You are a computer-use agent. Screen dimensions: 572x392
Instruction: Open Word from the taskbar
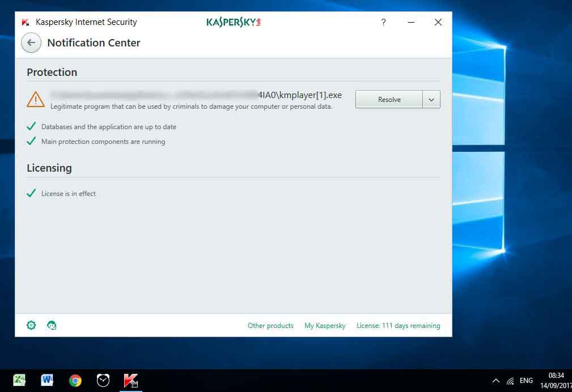point(47,380)
